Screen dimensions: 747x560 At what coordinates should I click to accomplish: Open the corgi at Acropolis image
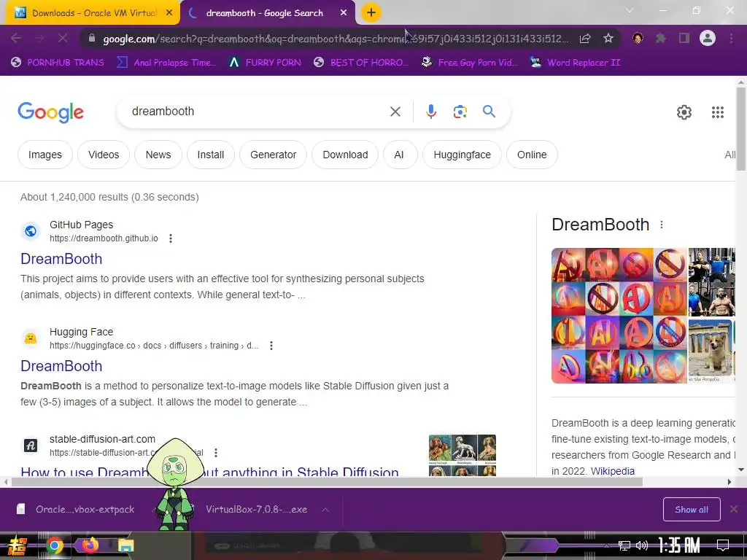(x=712, y=351)
